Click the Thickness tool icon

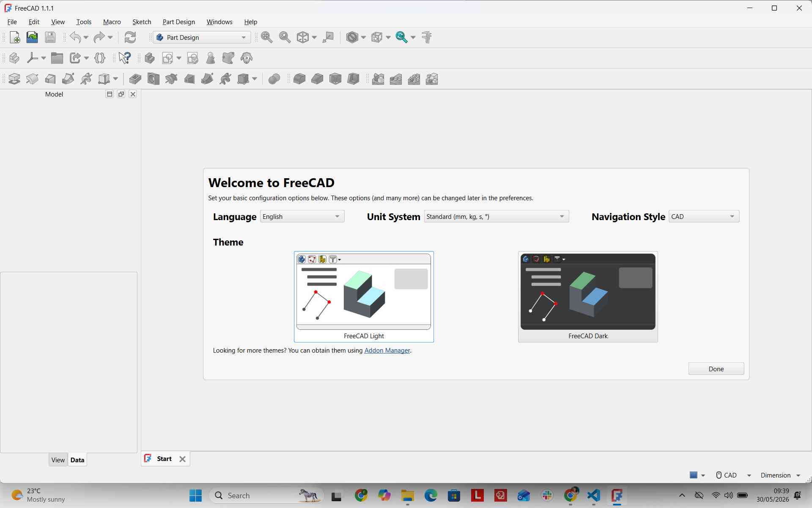tap(353, 79)
